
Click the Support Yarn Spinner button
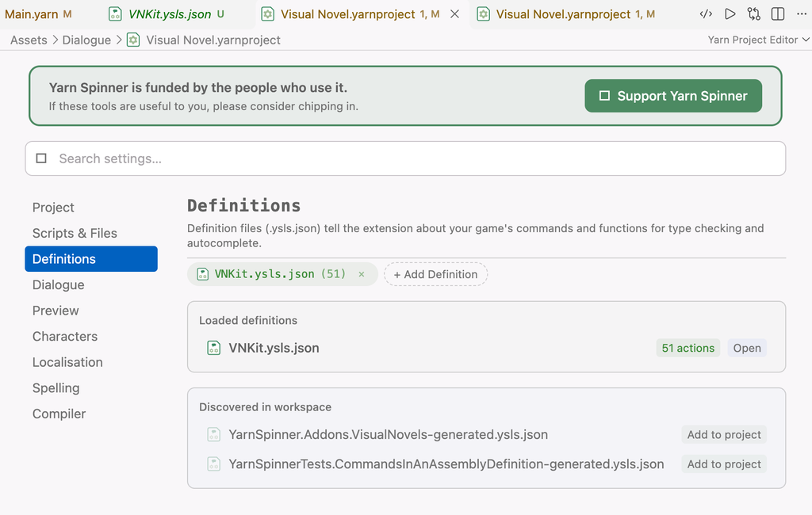pyautogui.click(x=673, y=96)
